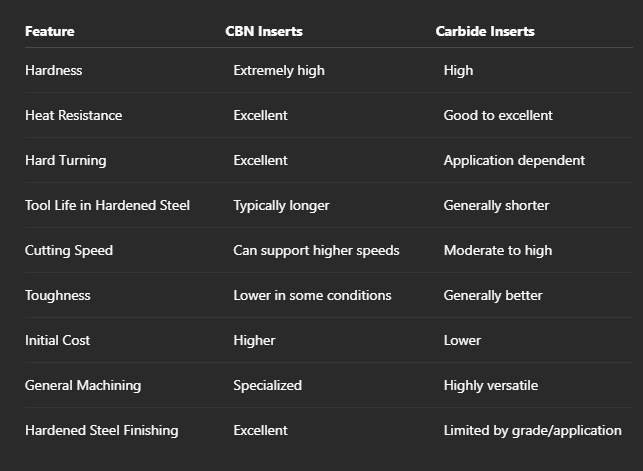Screen dimensions: 643x471
Task: Select the Hardness row label
Action: [x=54, y=71]
